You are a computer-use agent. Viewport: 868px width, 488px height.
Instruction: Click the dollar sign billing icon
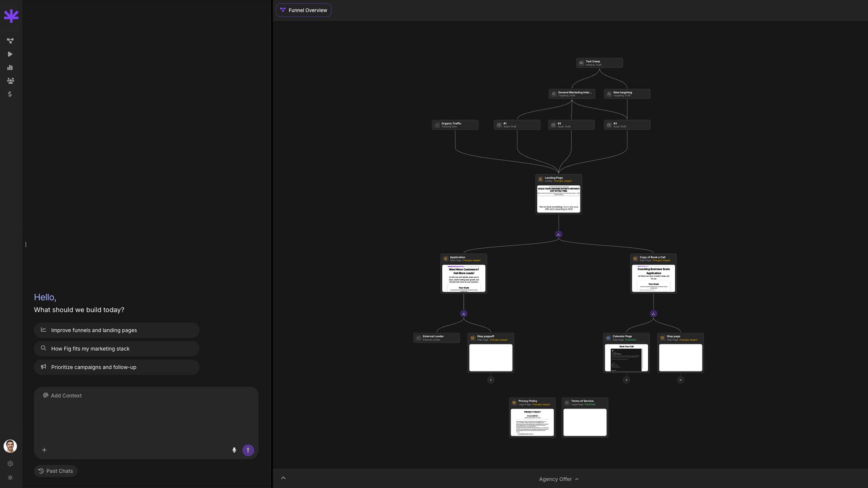[x=10, y=94]
